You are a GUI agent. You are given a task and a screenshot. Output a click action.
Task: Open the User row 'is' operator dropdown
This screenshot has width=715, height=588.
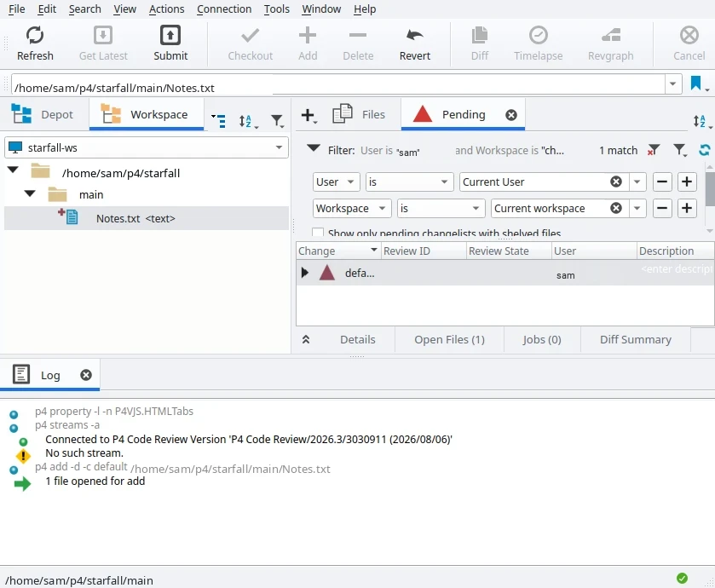pos(409,182)
